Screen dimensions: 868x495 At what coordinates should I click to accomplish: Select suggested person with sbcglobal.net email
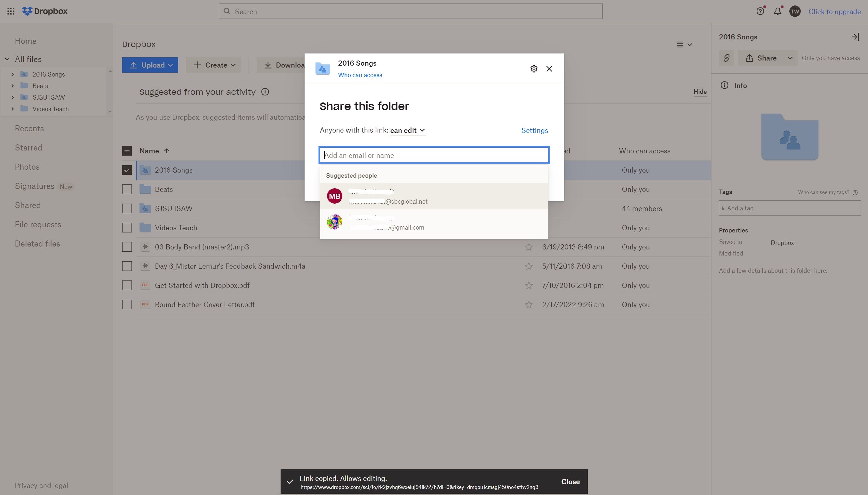coord(434,196)
